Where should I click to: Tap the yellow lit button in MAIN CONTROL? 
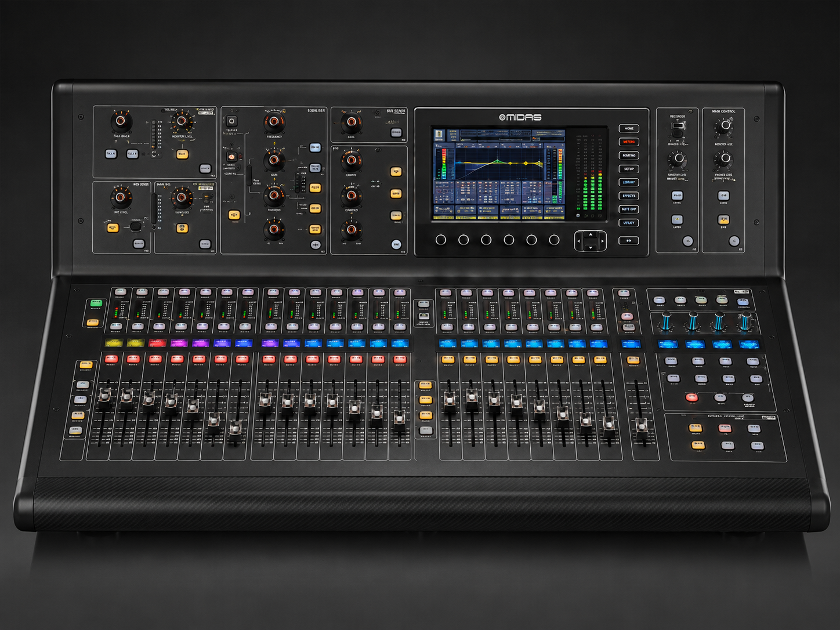pos(723,219)
